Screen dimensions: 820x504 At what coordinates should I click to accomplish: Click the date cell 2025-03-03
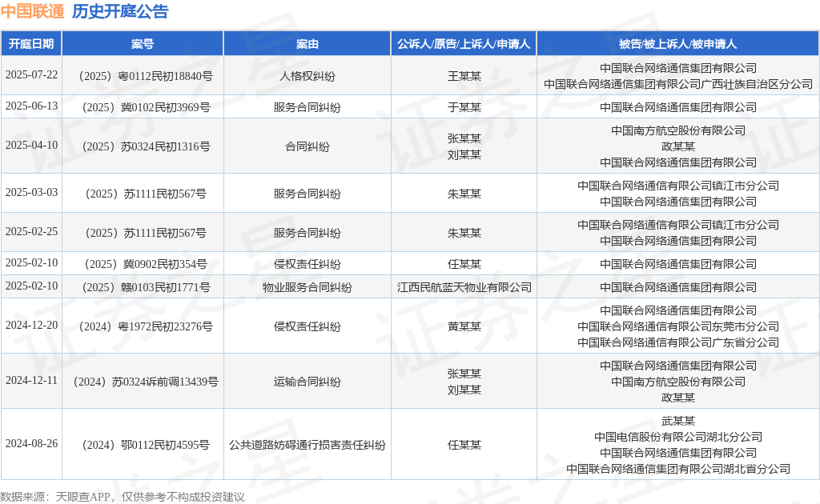[x=31, y=193]
